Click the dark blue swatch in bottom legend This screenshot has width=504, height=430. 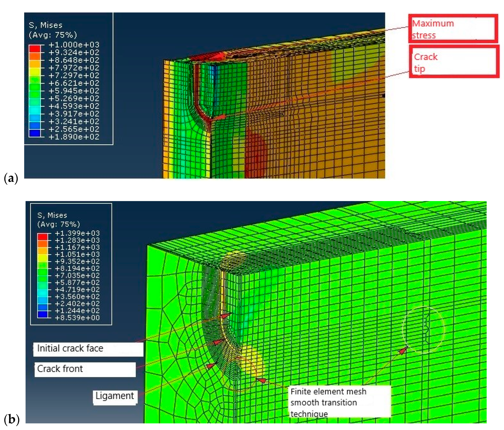tap(43, 314)
